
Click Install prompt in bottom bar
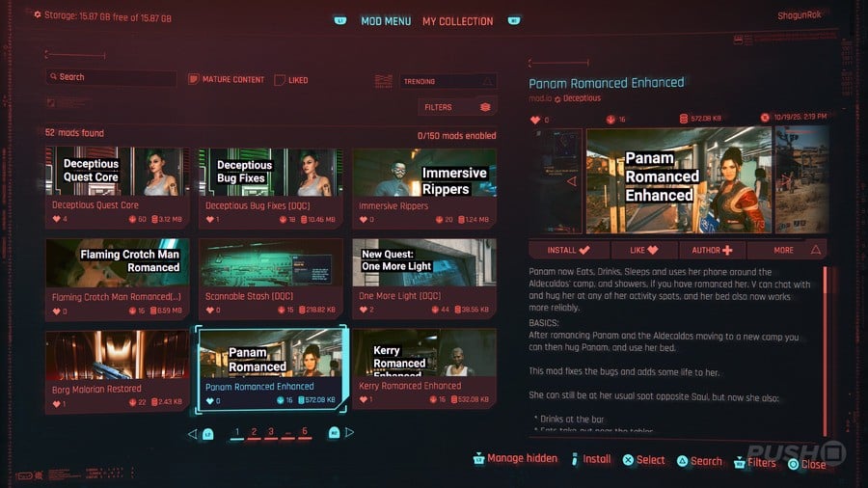click(590, 459)
